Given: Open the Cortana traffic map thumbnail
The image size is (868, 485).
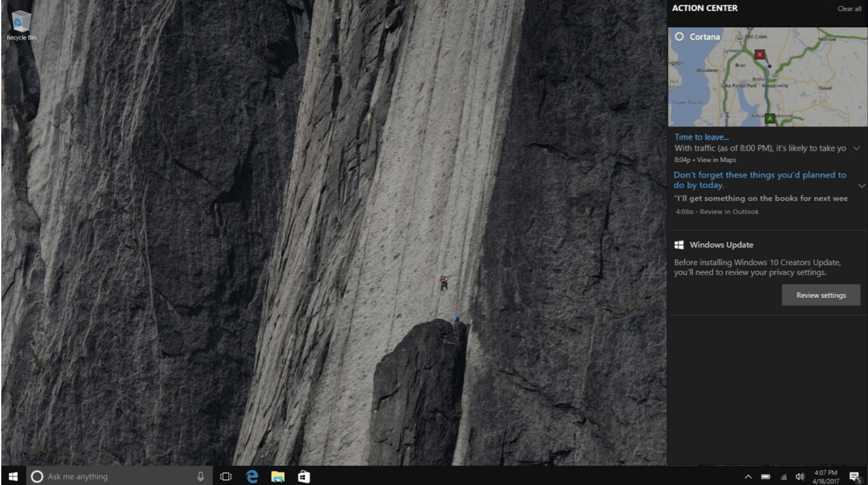Looking at the screenshot, I should pos(768,77).
